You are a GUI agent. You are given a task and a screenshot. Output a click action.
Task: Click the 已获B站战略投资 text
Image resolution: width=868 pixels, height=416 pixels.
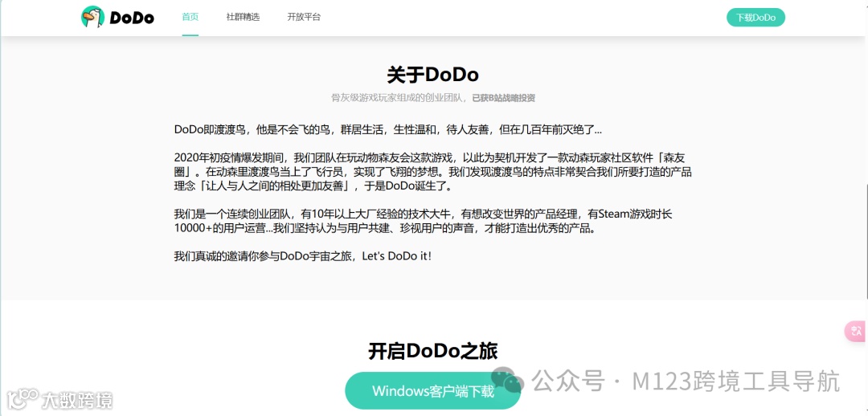click(x=503, y=98)
